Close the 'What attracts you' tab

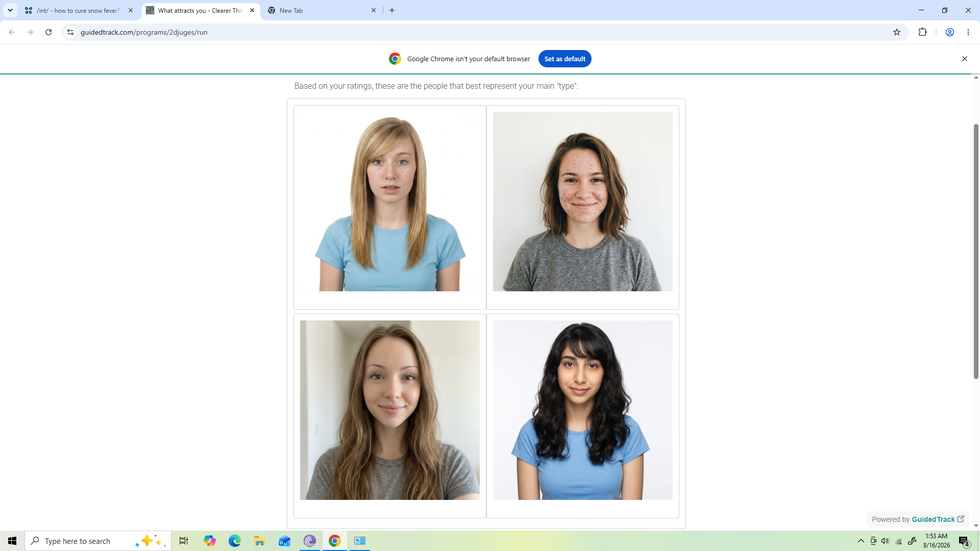tap(252, 10)
